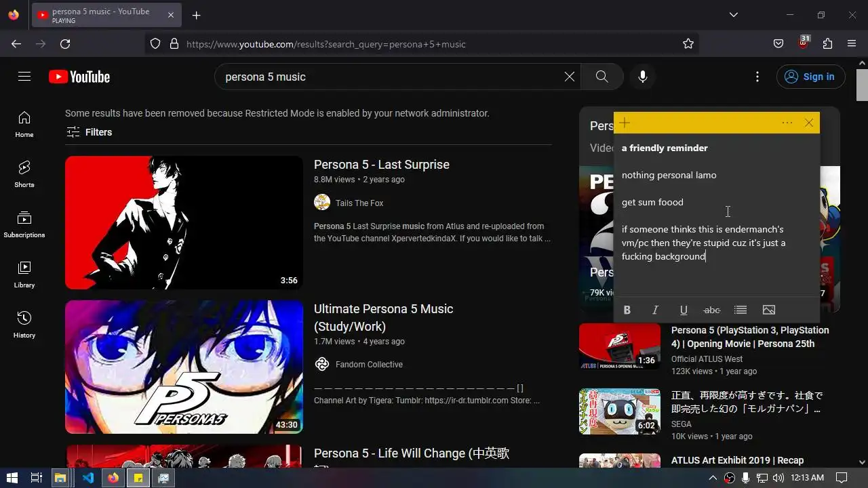Image resolution: width=868 pixels, height=488 pixels.
Task: Click the magnifier search button
Action: 602,77
